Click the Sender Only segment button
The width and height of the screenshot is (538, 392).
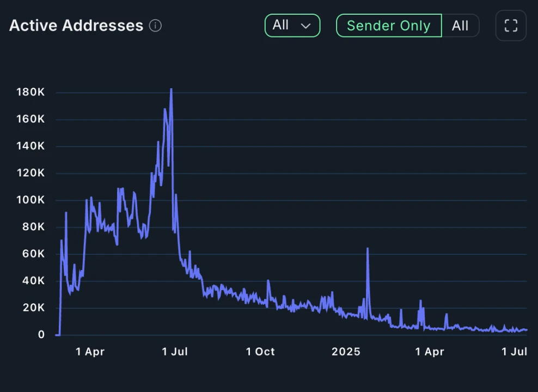388,26
